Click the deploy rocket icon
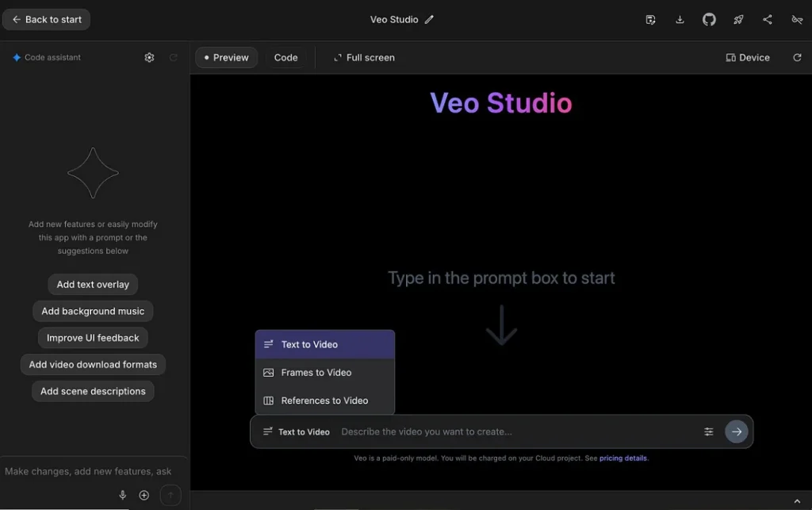 (738, 19)
